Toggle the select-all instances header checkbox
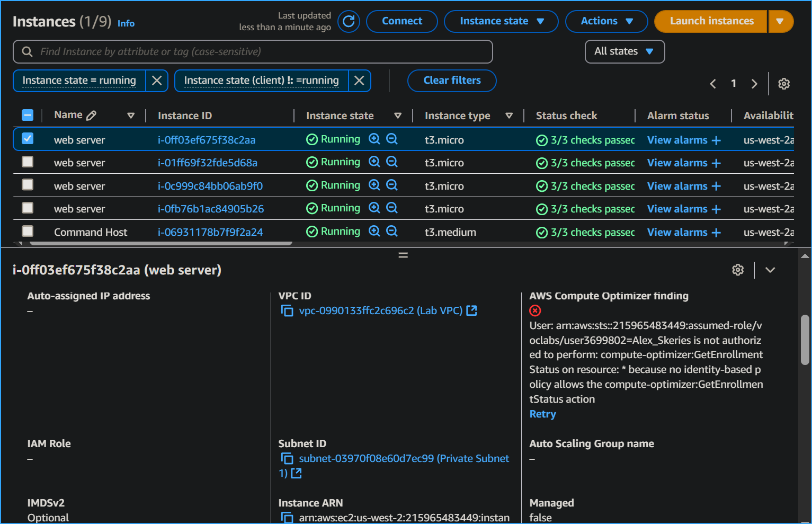The image size is (812, 524). click(x=28, y=115)
